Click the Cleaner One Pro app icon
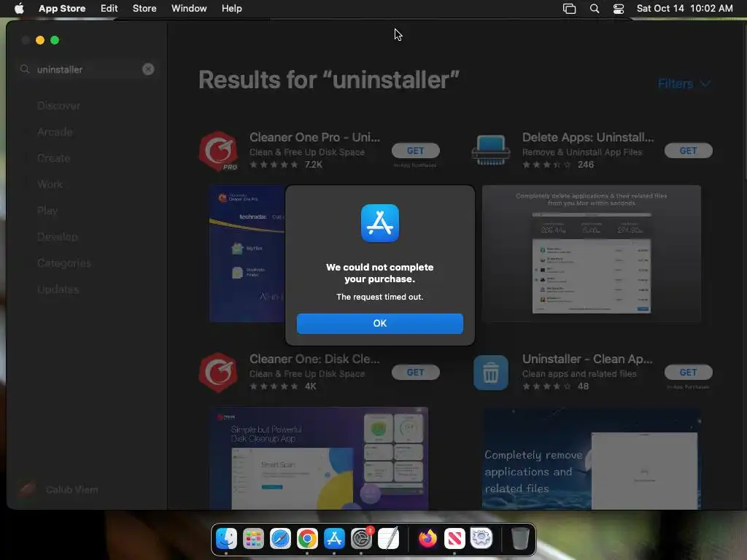The image size is (747, 560). [218, 152]
